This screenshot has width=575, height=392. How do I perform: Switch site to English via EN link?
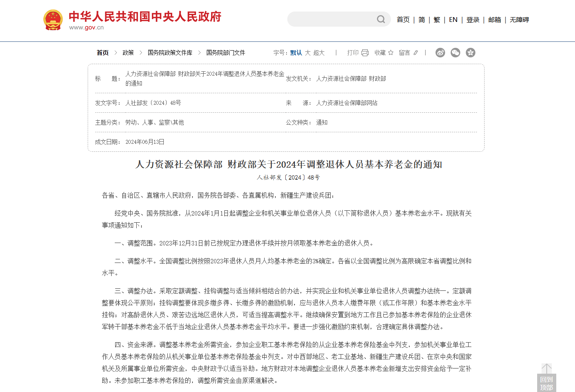[x=453, y=20]
